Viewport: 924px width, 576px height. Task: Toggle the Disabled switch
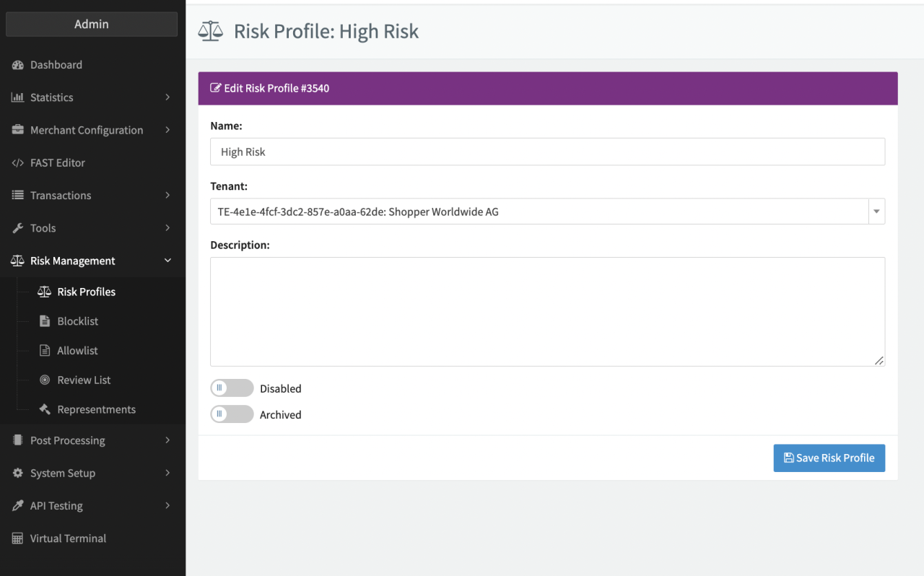pyautogui.click(x=232, y=388)
